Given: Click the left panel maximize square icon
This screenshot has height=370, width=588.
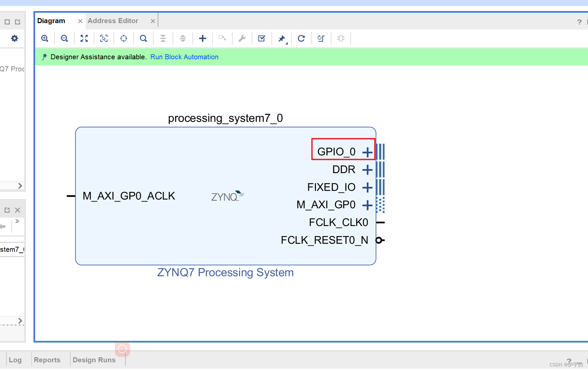Looking at the screenshot, I should tap(7, 22).
